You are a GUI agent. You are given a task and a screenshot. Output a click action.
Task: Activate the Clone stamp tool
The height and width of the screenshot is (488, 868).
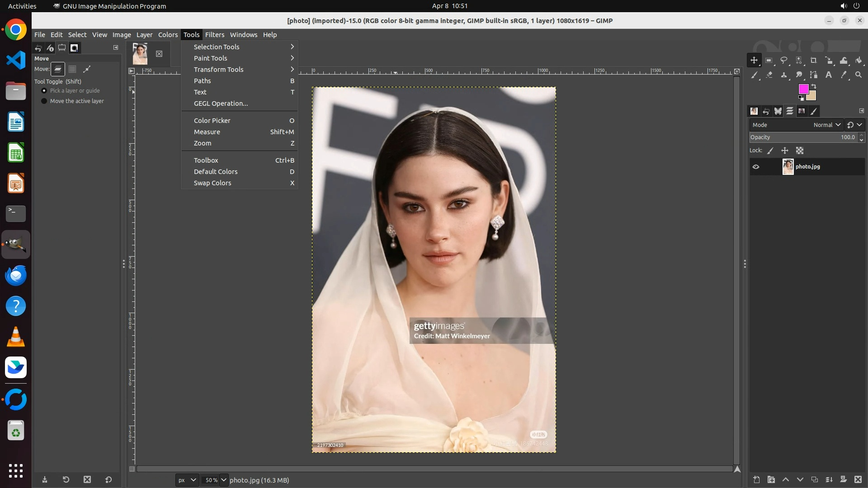tap(784, 75)
